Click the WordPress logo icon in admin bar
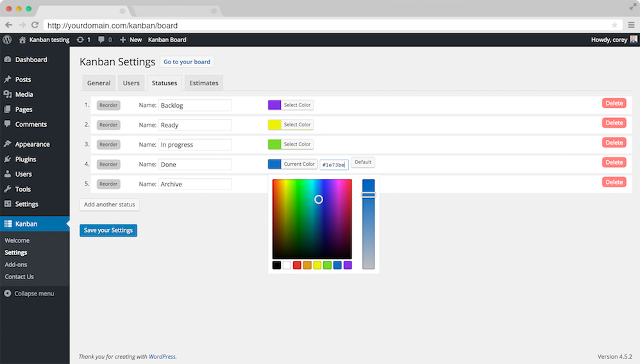 (8, 40)
